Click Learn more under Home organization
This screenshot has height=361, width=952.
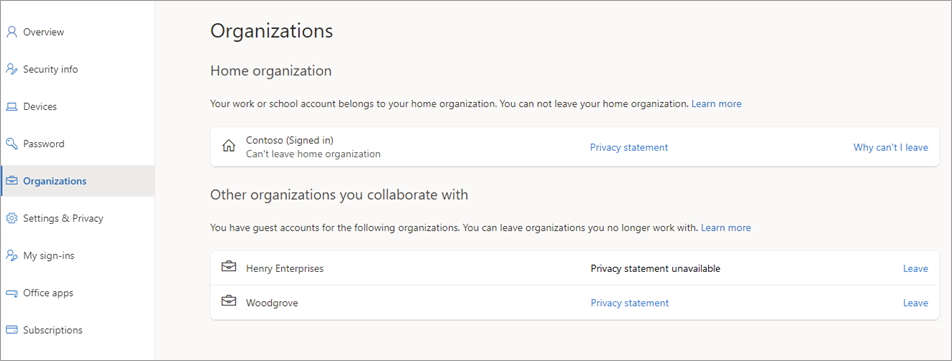click(x=716, y=104)
